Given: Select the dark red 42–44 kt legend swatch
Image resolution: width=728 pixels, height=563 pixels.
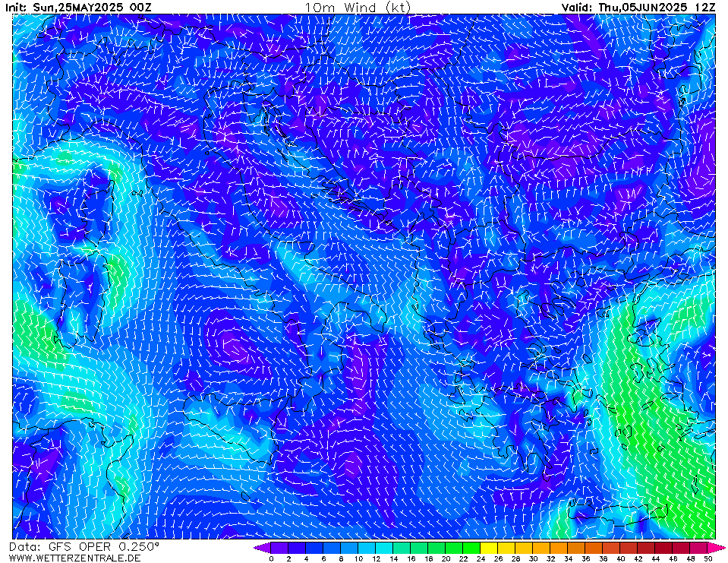Looking at the screenshot, I should point(646,548).
